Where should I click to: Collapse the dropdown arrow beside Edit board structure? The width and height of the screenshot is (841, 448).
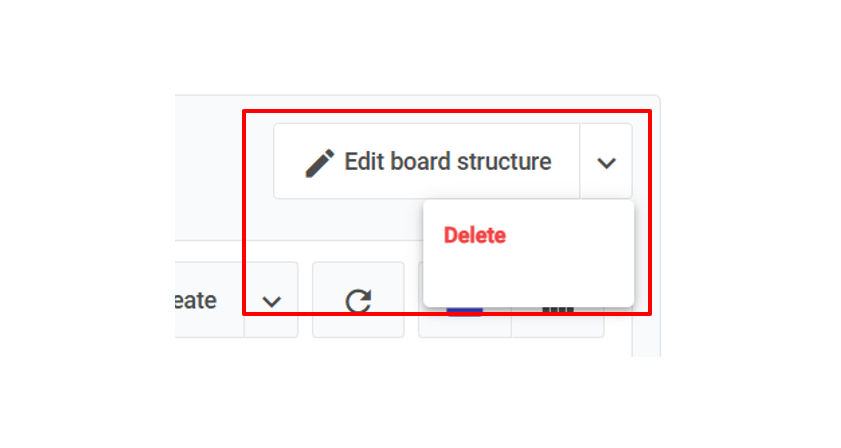[606, 162]
